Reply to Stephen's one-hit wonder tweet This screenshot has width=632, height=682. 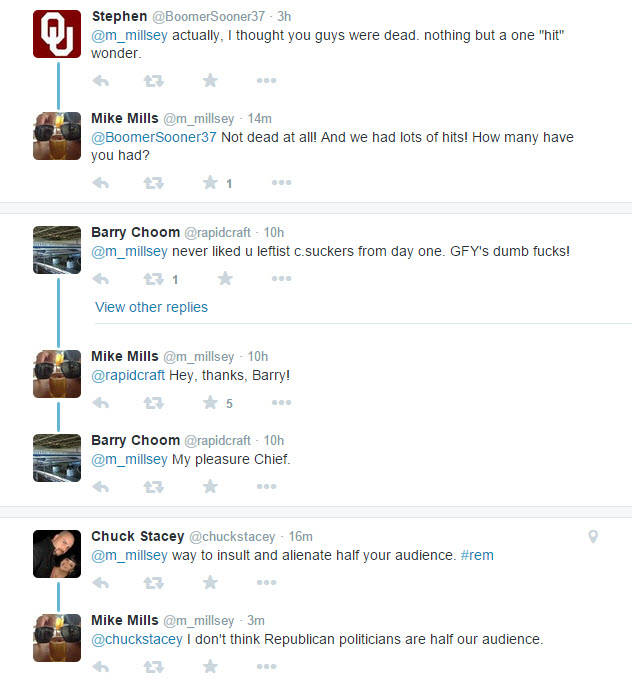point(101,80)
